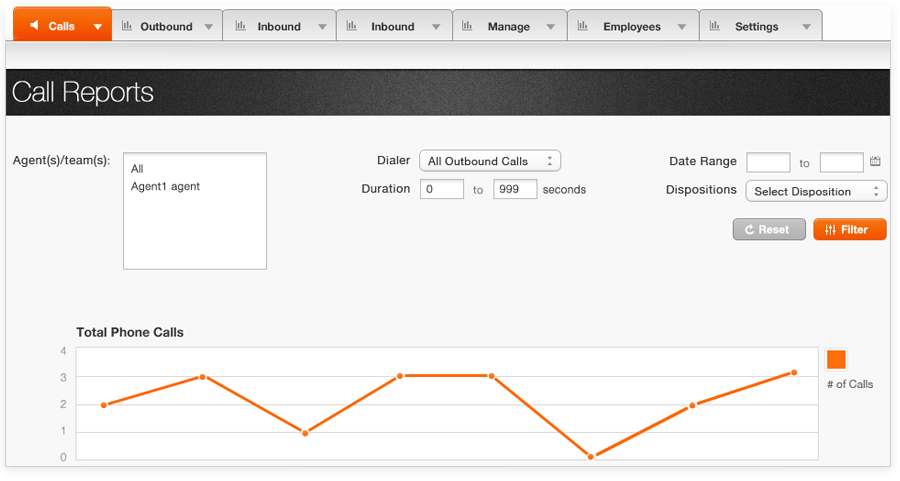
Task: Click the Date Range end field
Action: (841, 162)
